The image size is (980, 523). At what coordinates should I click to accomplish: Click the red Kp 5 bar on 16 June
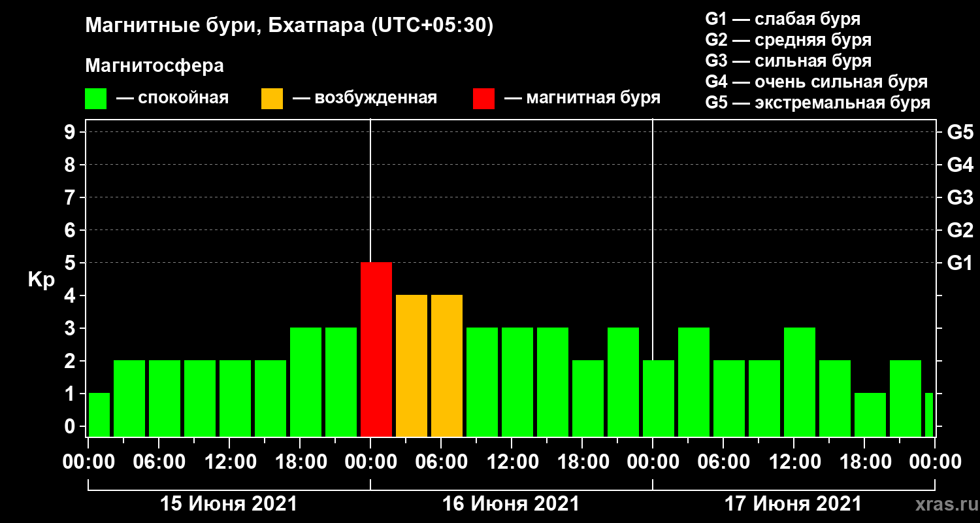pyautogui.click(x=376, y=350)
